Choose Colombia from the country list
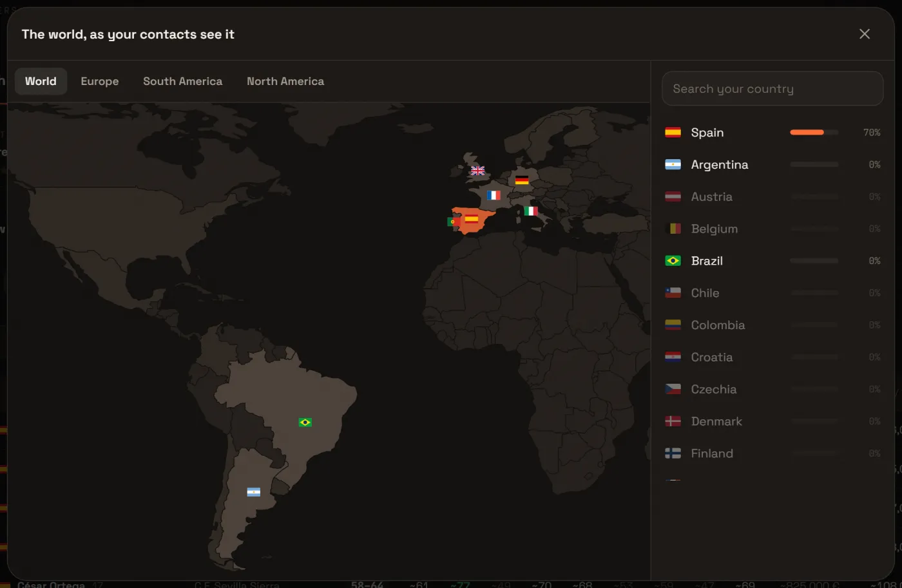This screenshot has width=902, height=588. pyautogui.click(x=772, y=325)
